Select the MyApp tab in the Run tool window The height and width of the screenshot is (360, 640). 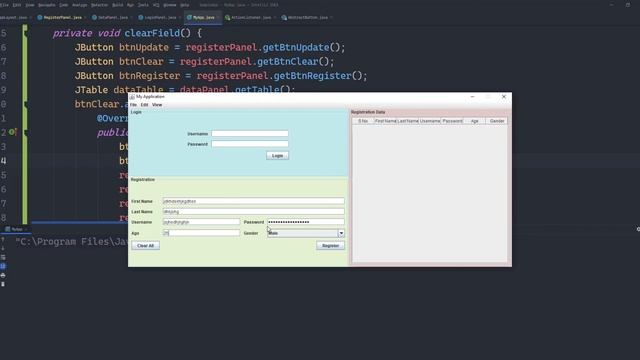pos(15,229)
